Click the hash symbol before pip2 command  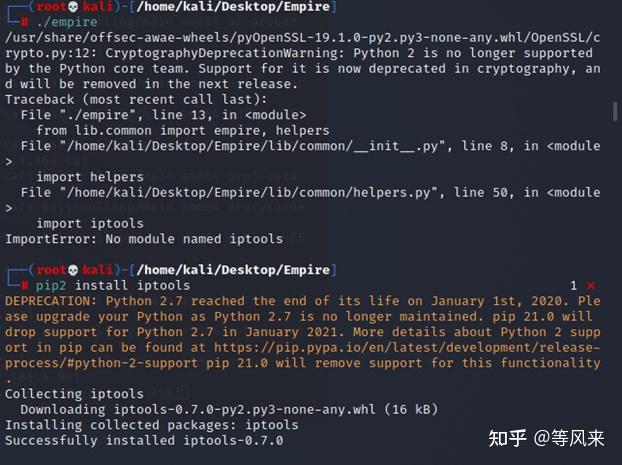tap(26, 286)
